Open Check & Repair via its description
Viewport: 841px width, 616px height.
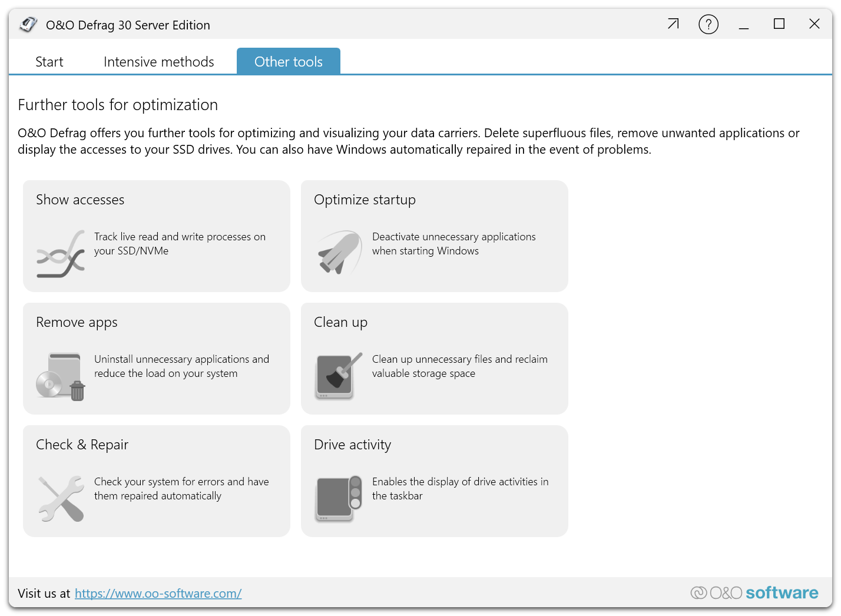pos(181,489)
